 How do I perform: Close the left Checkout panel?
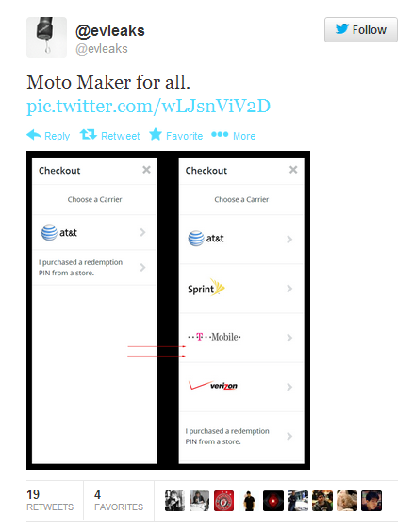click(146, 170)
